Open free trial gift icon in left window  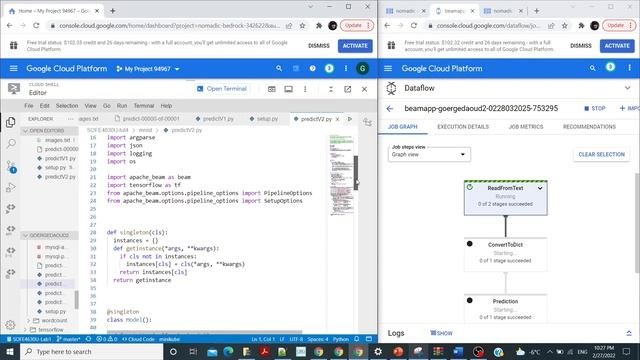(13, 45)
